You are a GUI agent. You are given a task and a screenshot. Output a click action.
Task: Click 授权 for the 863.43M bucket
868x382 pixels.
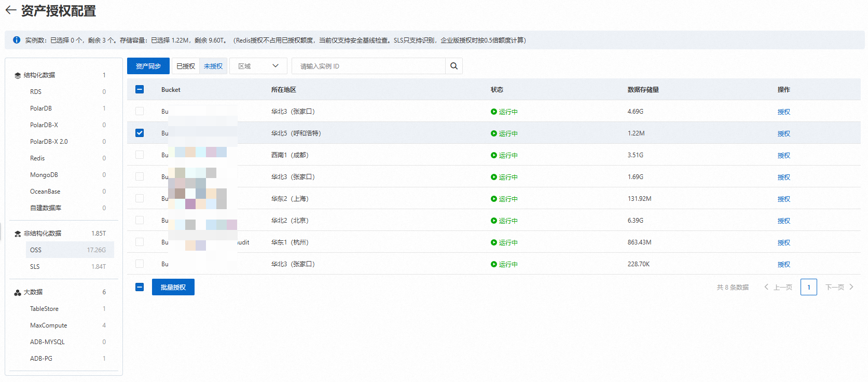783,242
